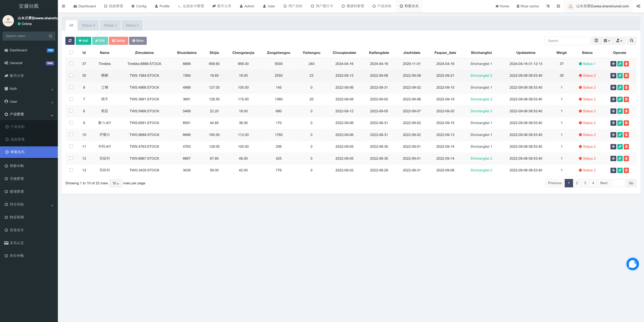This screenshot has height=322, width=644.
Task: Open the columns visibility dropdown
Action: click(x=607, y=41)
